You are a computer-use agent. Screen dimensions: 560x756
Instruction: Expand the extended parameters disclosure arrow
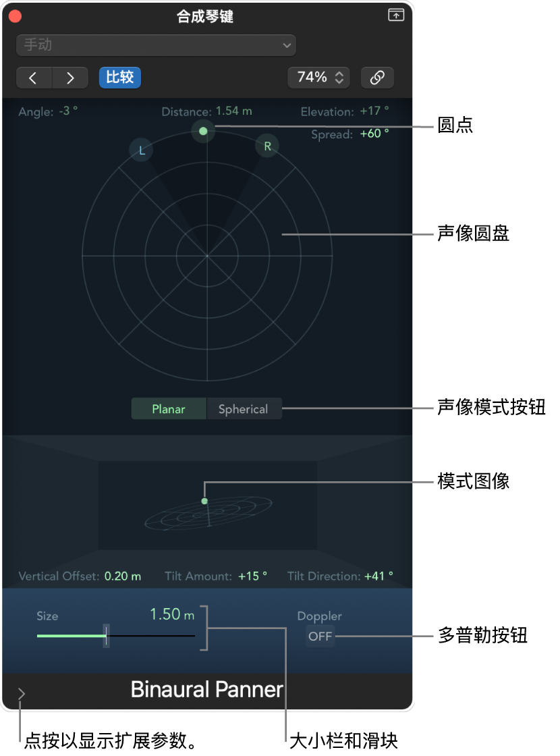click(21, 694)
